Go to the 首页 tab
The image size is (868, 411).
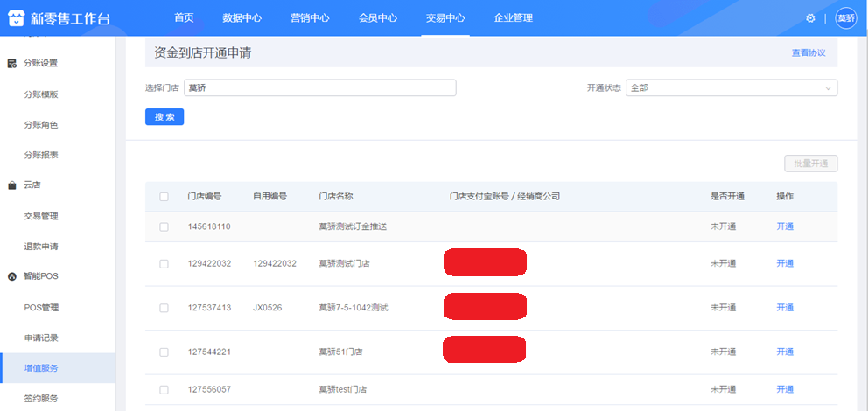point(184,17)
